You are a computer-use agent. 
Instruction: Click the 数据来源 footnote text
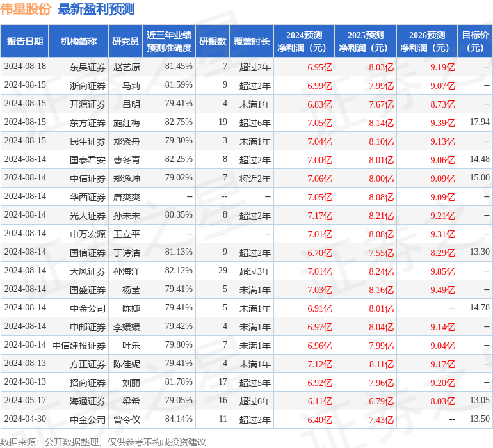tap(103, 442)
